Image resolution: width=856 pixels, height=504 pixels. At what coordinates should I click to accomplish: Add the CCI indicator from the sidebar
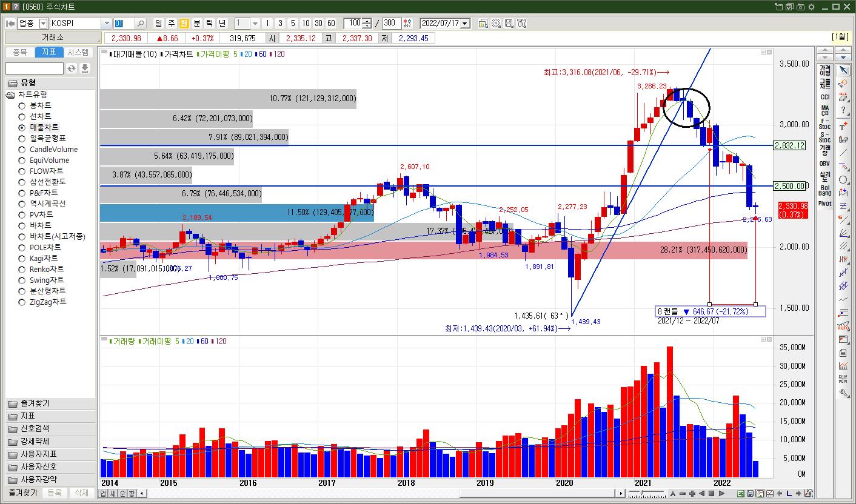pos(825,97)
